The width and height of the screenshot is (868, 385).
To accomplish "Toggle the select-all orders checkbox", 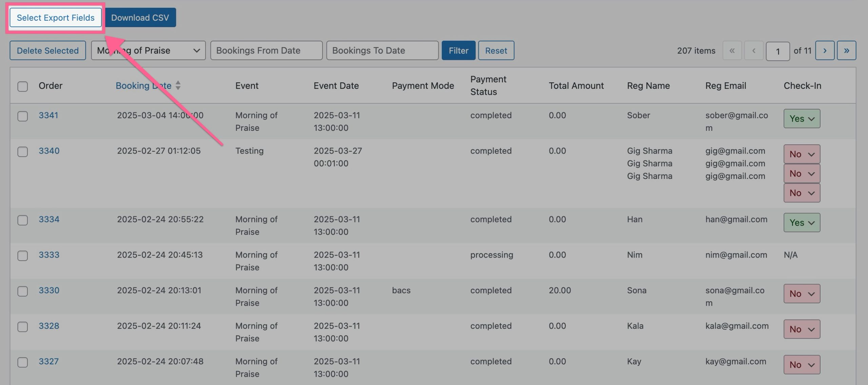I will click(23, 86).
